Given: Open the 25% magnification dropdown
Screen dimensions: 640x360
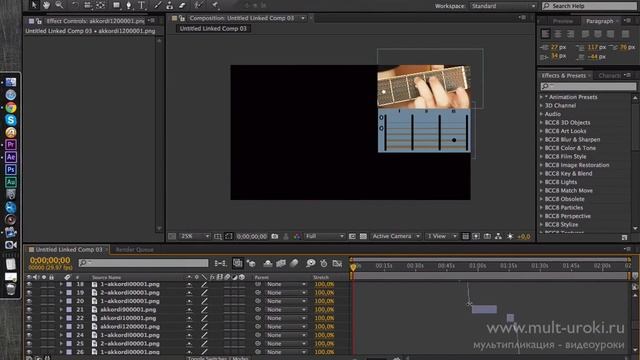Looking at the screenshot, I should pos(195,236).
